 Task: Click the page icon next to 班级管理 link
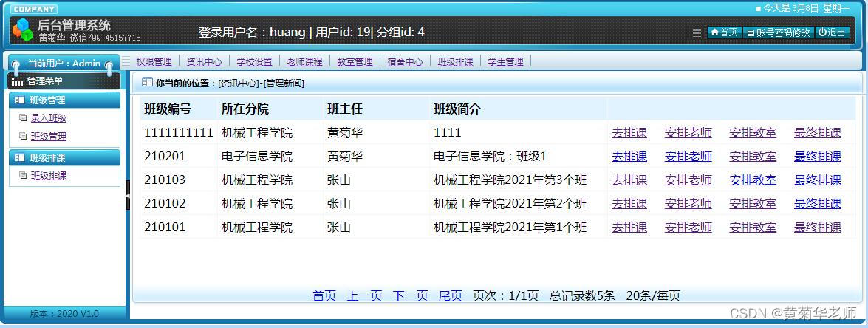click(x=23, y=136)
